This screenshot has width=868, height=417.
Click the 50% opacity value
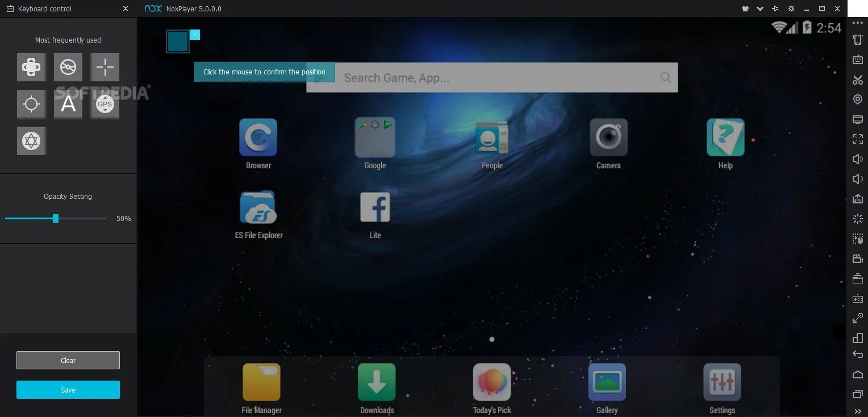click(124, 219)
